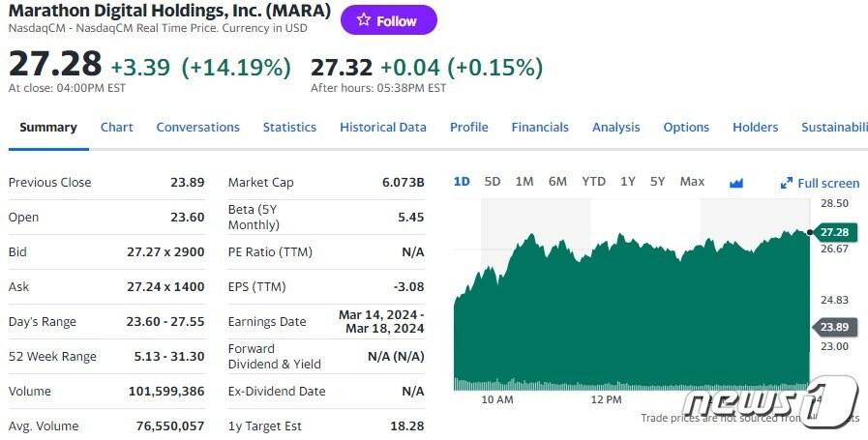This screenshot has height=440, width=868.
Task: Click the 23.89 previous close chart label
Action: [x=833, y=327]
